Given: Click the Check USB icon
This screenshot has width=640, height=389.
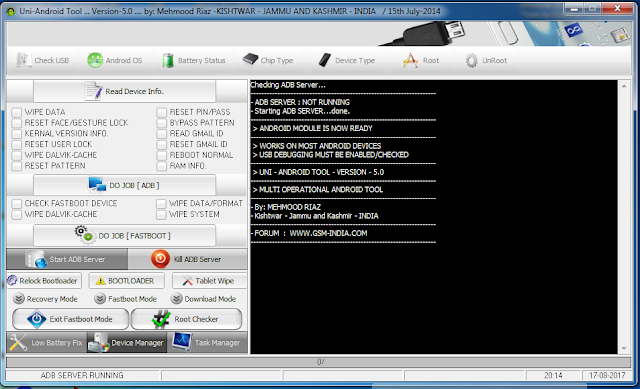Looking at the screenshot, I should click(23, 60).
